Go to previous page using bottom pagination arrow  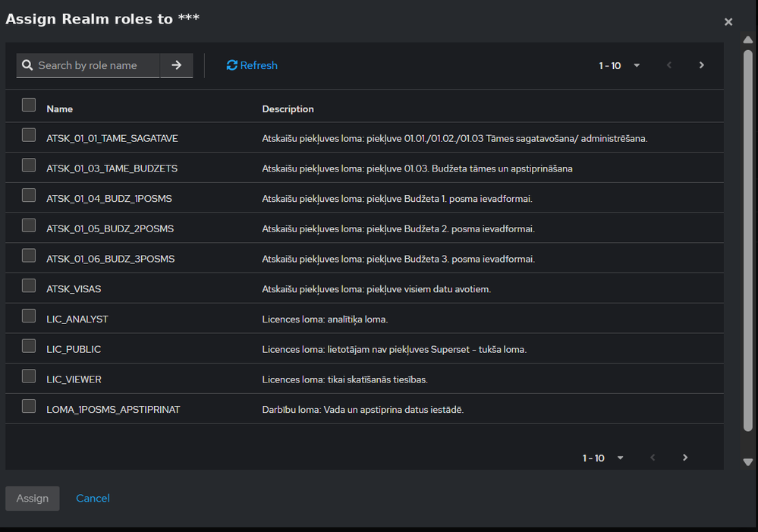(653, 458)
